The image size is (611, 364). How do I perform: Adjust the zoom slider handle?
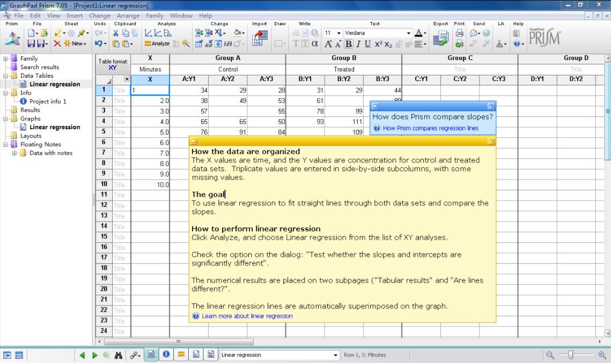click(x=570, y=355)
